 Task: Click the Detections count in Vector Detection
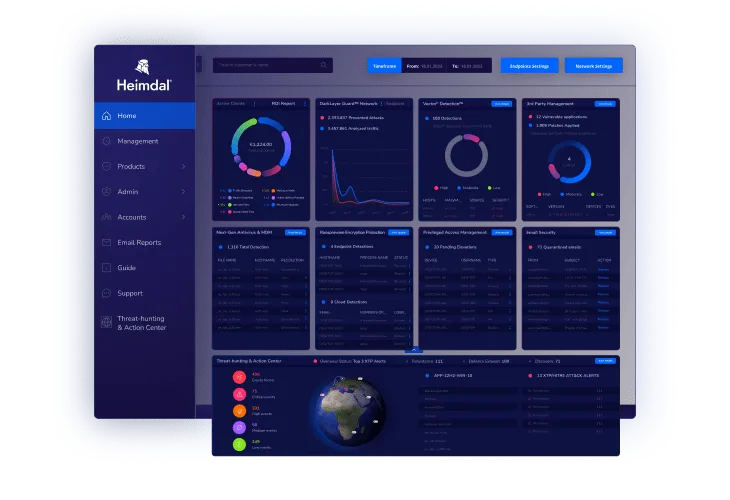click(x=443, y=118)
